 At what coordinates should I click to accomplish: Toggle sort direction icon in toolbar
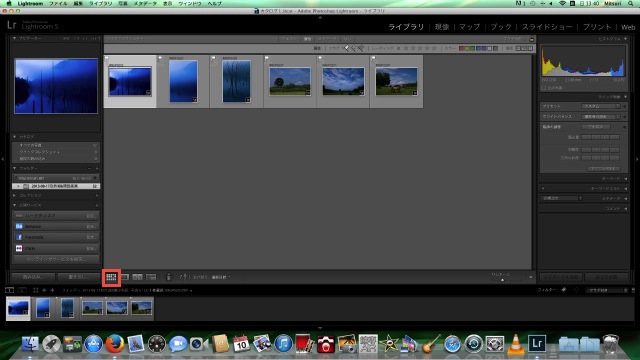184,277
